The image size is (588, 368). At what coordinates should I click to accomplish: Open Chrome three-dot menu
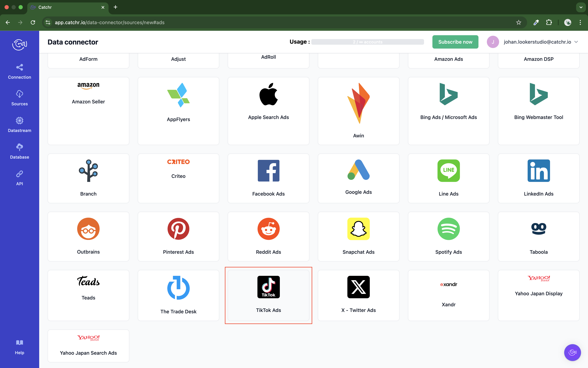(580, 22)
